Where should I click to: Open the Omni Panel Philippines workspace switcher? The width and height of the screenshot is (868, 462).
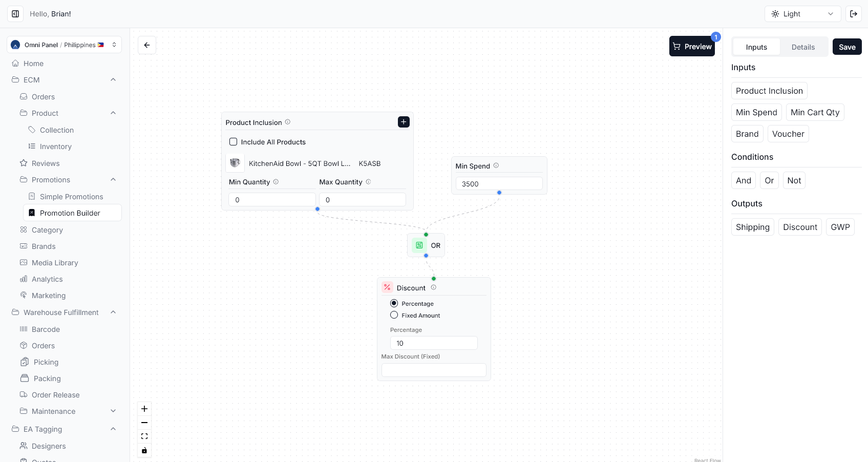click(64, 45)
